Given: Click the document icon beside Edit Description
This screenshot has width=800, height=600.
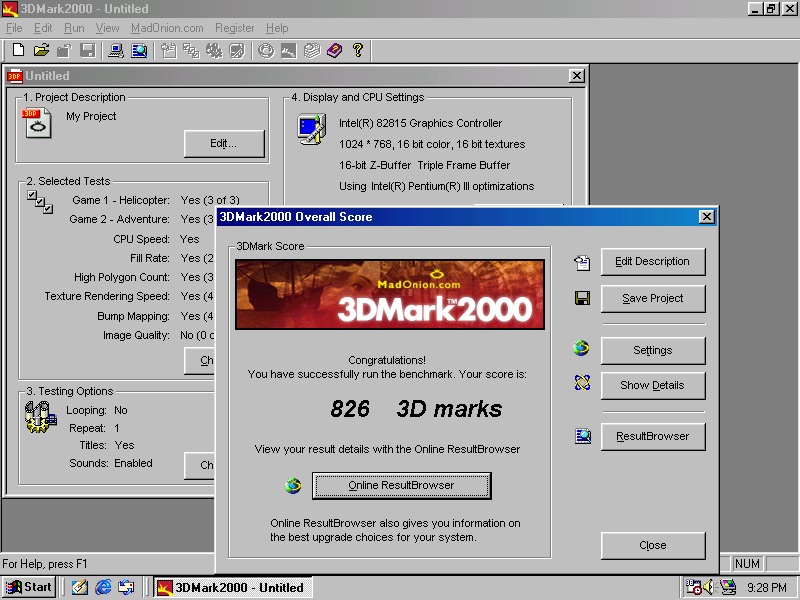Looking at the screenshot, I should pyautogui.click(x=582, y=262).
